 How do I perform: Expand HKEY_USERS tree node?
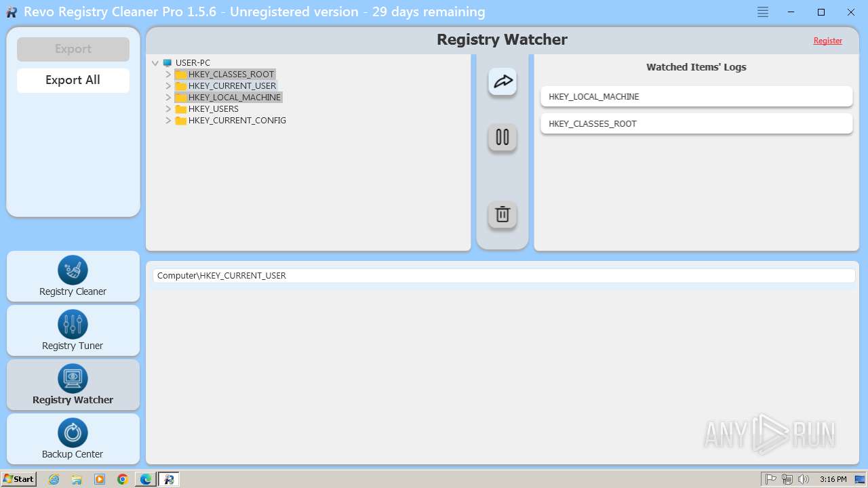pyautogui.click(x=168, y=109)
